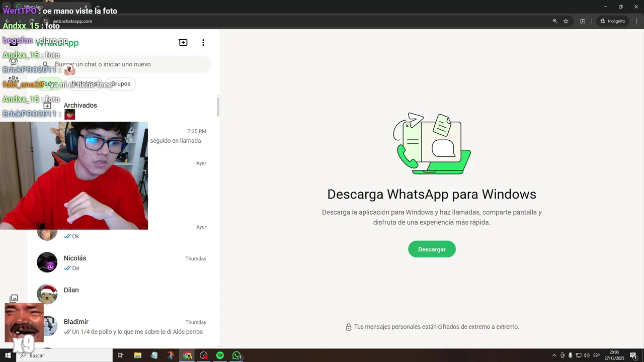Open the Communities icon in the sidebar
This screenshot has height=362, width=644.
coord(14,79)
